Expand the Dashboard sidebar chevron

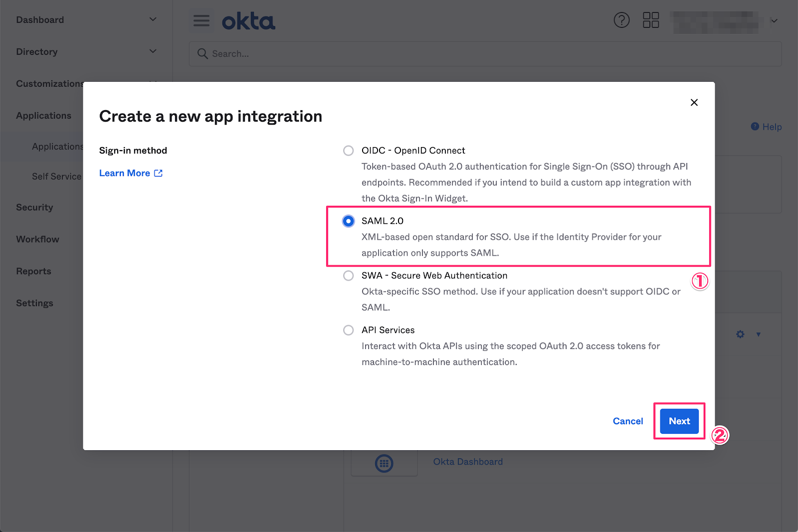click(153, 19)
